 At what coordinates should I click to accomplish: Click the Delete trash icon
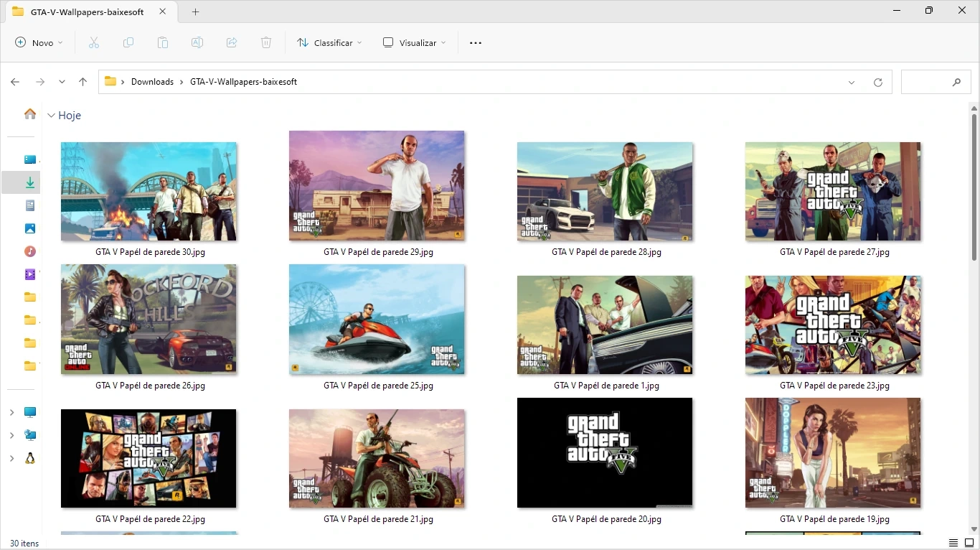(266, 43)
